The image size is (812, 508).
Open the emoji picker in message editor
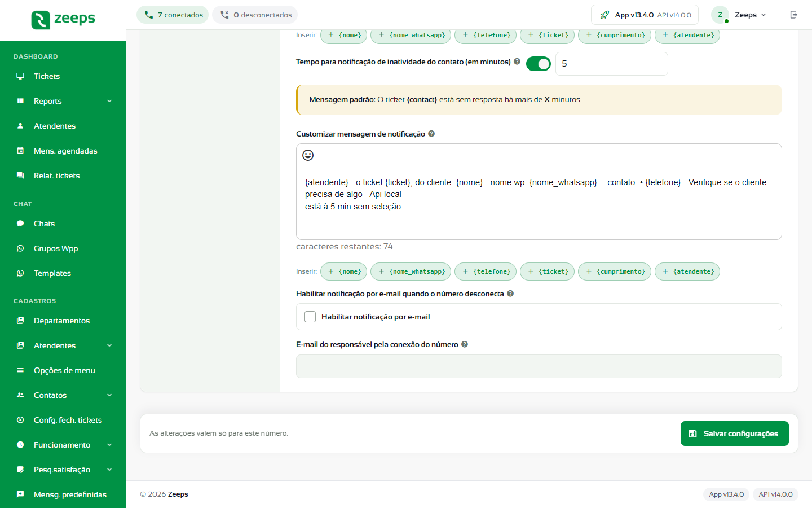pos(308,155)
